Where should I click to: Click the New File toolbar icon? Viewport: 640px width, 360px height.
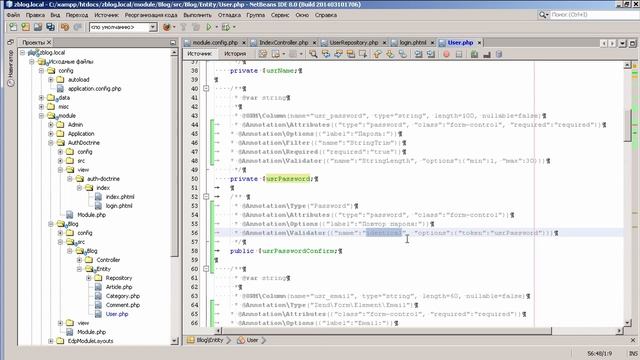pos(13,27)
